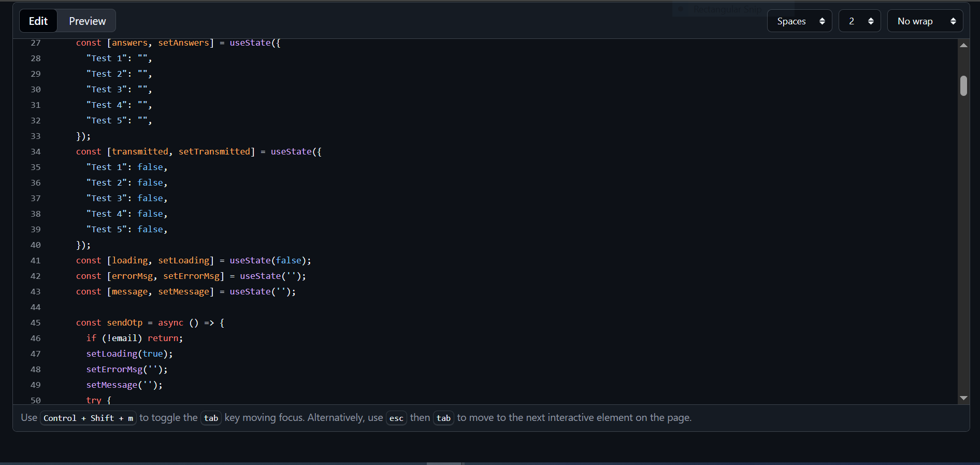Click on 'sendOtp' in line 45

[x=124, y=323]
